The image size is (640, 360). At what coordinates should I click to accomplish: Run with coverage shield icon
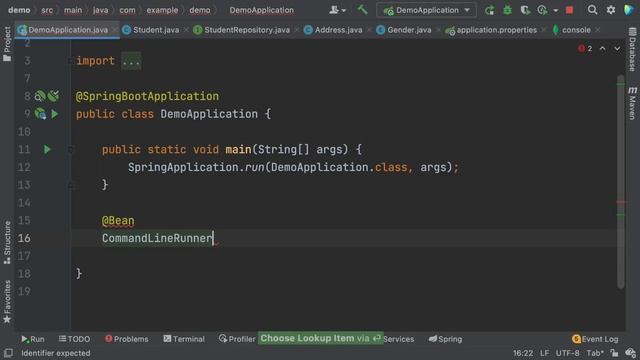tap(525, 10)
